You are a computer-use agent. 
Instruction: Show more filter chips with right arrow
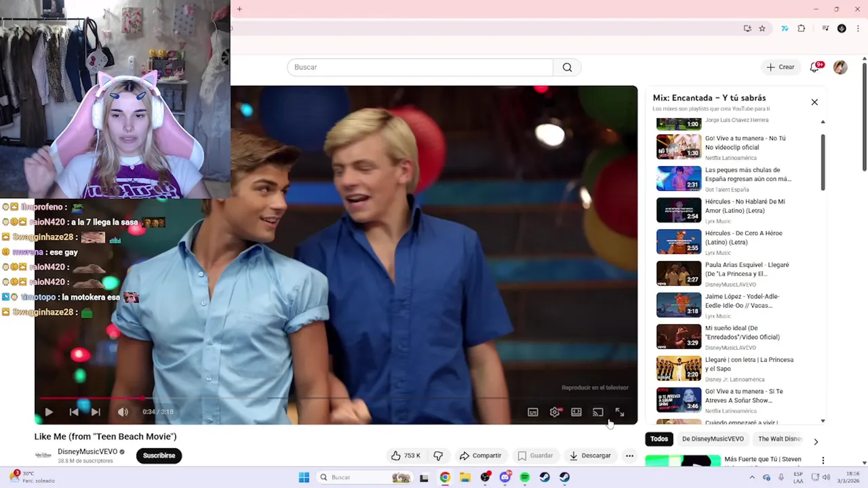pyautogui.click(x=816, y=441)
